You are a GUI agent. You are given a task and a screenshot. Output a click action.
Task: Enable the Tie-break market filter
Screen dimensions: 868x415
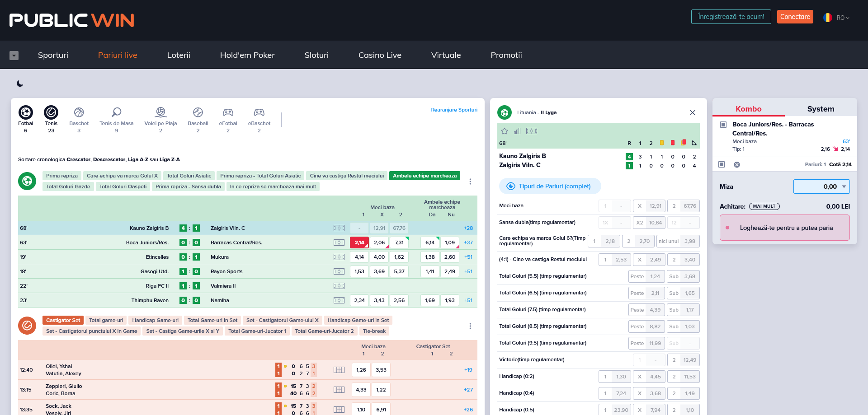pos(374,331)
